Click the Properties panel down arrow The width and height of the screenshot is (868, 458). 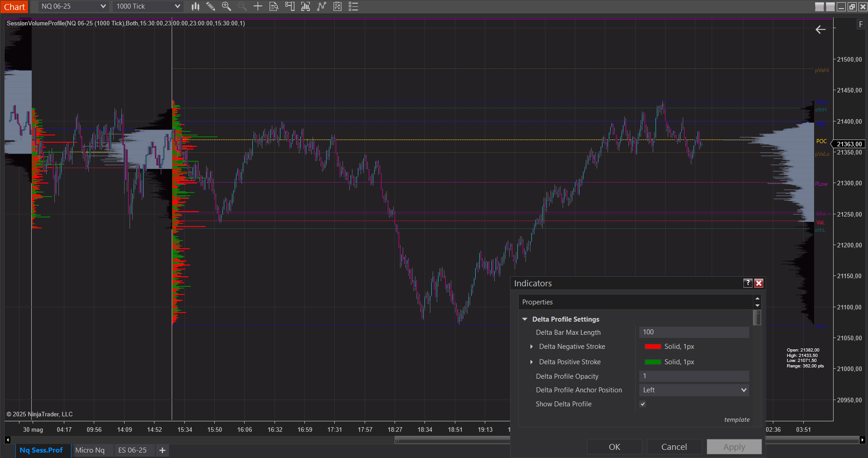757,306
